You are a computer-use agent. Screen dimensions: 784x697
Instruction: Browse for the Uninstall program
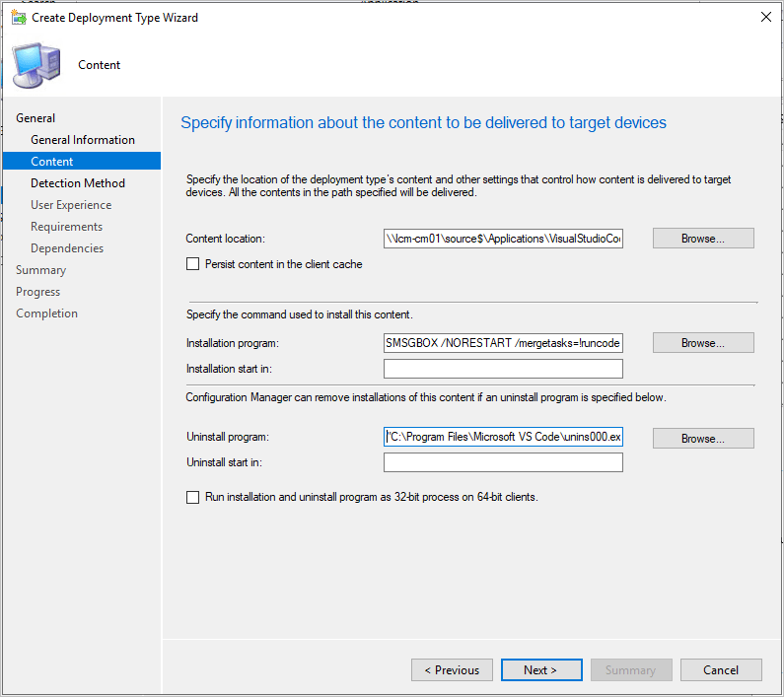pos(703,438)
